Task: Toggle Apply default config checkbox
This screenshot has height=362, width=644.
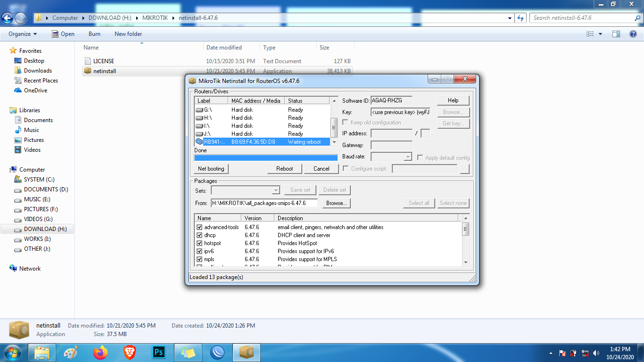Action: coord(420,158)
